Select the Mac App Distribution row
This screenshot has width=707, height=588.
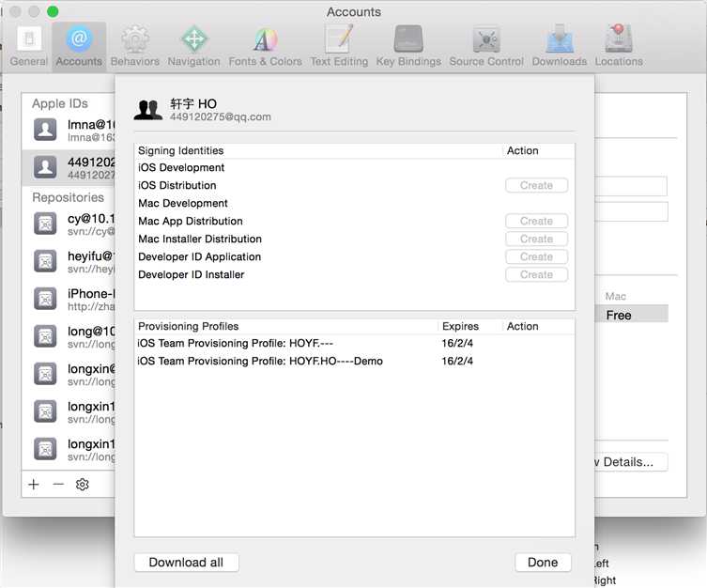pos(354,221)
